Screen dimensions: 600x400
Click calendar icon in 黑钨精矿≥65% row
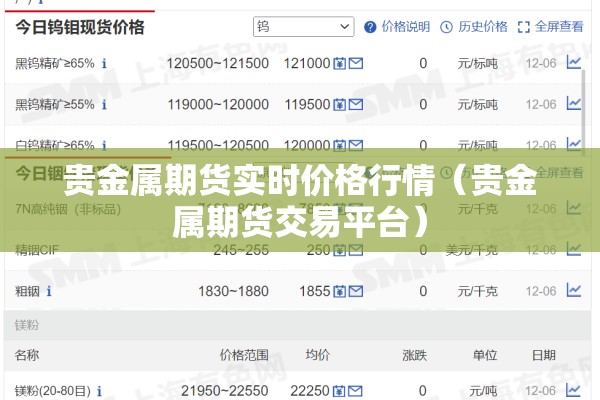(x=339, y=63)
